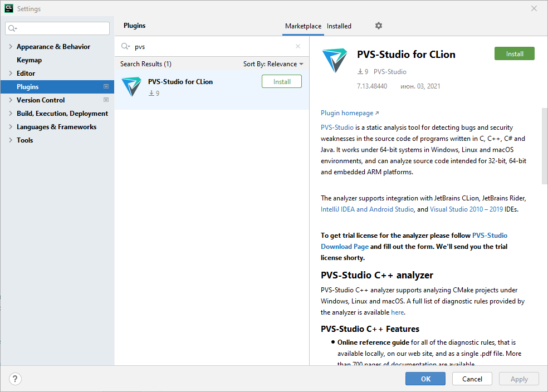Switch to the Installed tab

(339, 26)
